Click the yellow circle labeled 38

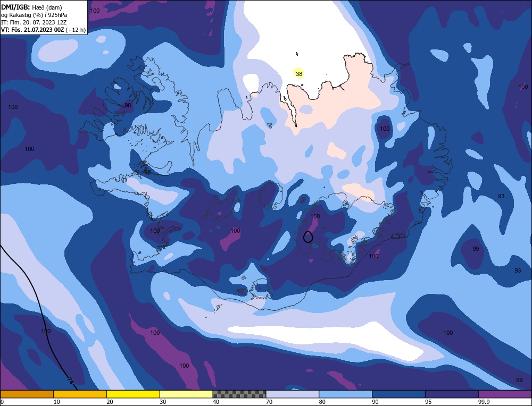[x=298, y=73]
